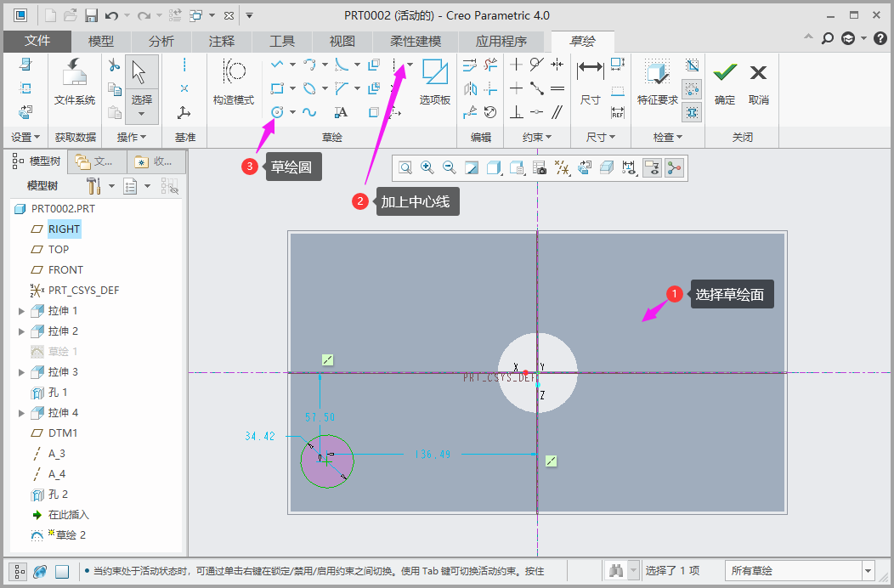
Task: Select the RIGHT datum plane in tree
Action: pyautogui.click(x=64, y=229)
